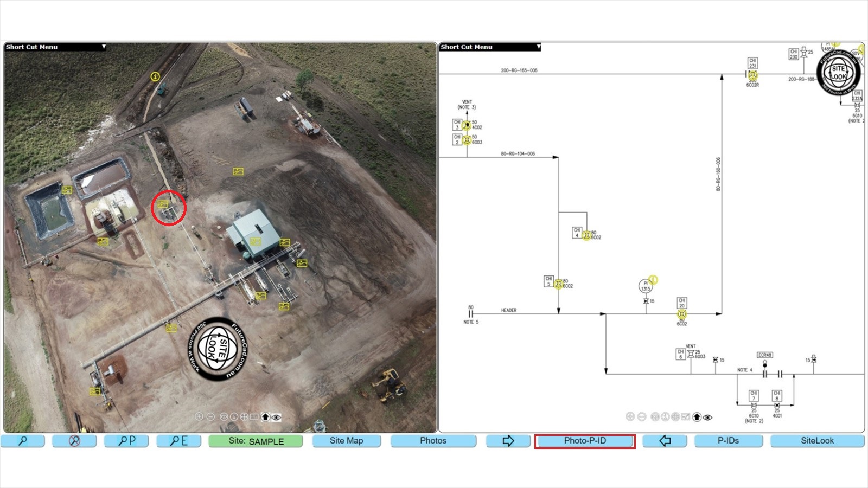Click the magnifier P search button
Screen dimensions: 868x488
(126, 441)
